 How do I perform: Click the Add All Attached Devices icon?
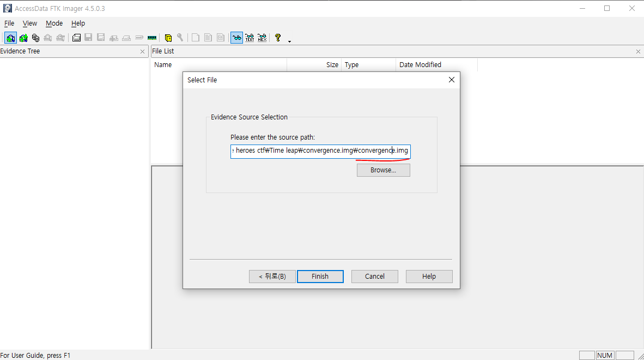(x=23, y=38)
